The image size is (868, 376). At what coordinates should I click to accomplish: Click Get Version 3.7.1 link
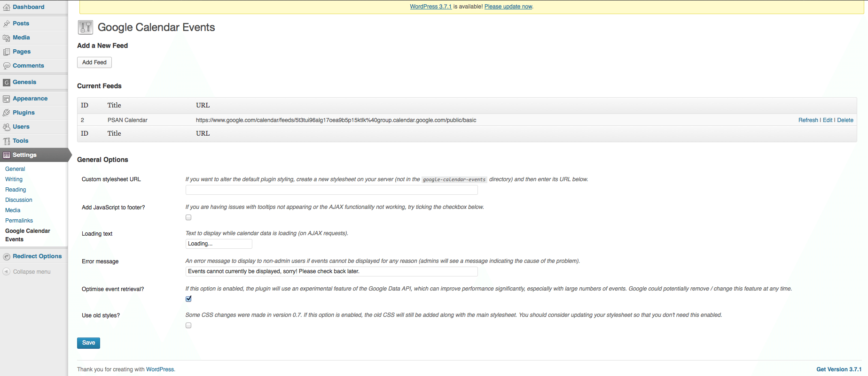(x=839, y=369)
